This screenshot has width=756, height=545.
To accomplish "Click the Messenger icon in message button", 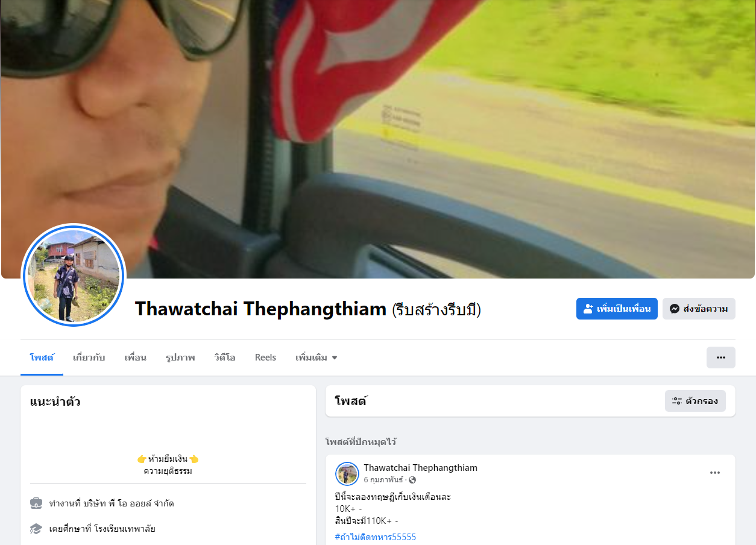I will coord(675,309).
